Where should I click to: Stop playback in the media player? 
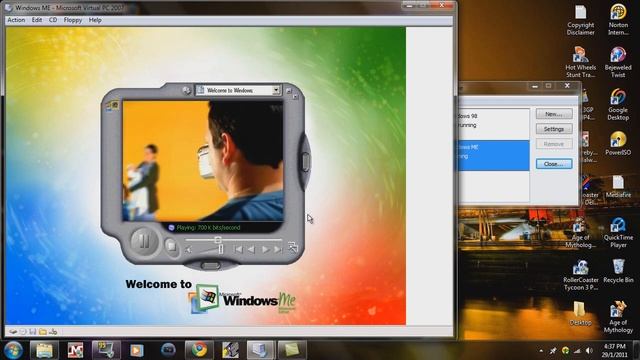172,246
